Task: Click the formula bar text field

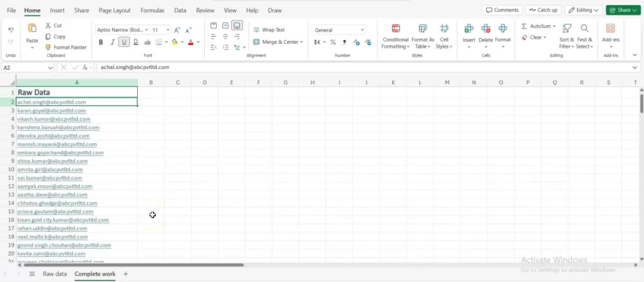Action: tap(363, 68)
